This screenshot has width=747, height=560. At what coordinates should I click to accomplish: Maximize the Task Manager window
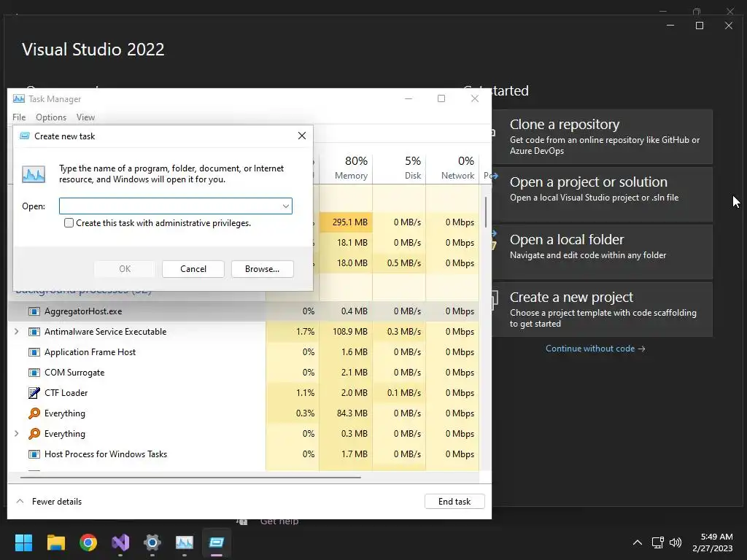pos(441,98)
